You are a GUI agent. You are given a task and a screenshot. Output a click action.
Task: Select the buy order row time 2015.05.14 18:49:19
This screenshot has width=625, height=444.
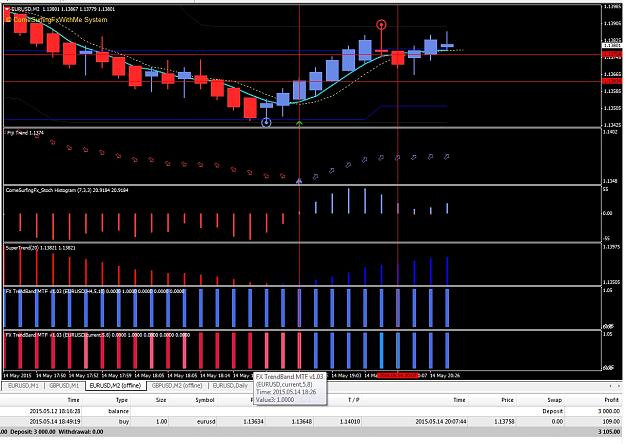(x=312, y=421)
